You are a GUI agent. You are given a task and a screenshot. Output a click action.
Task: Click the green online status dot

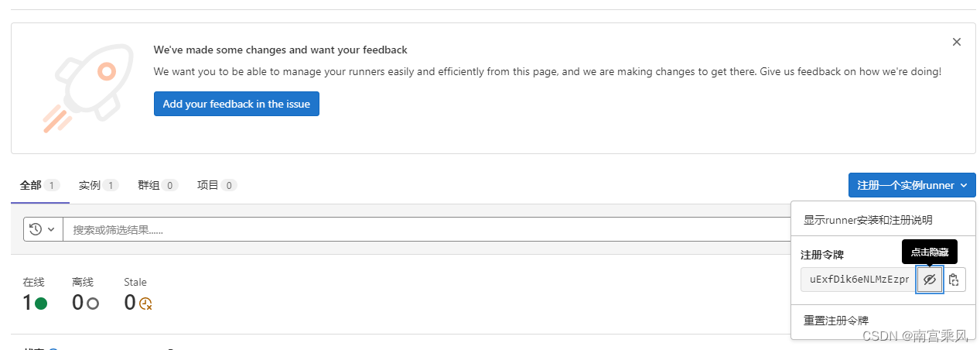click(41, 304)
